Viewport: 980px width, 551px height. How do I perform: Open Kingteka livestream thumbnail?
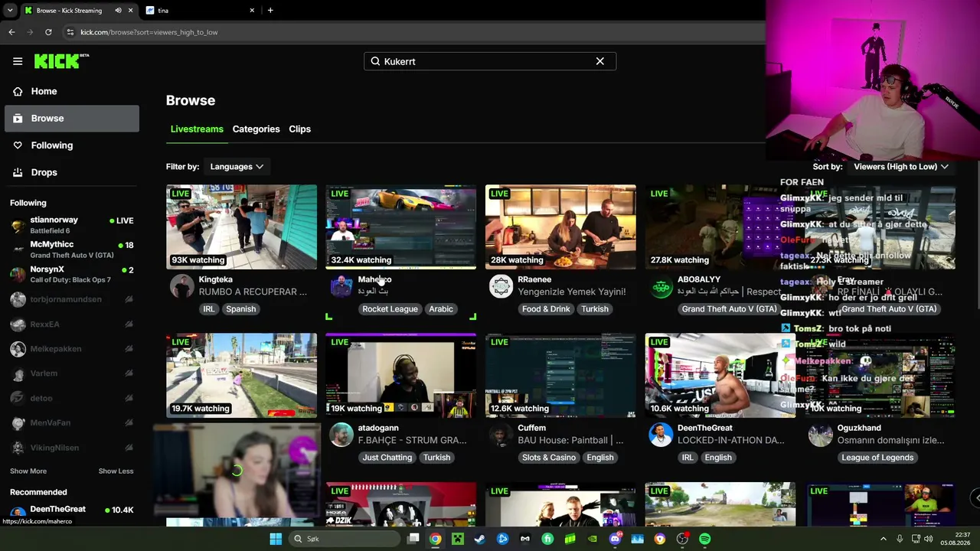point(241,227)
